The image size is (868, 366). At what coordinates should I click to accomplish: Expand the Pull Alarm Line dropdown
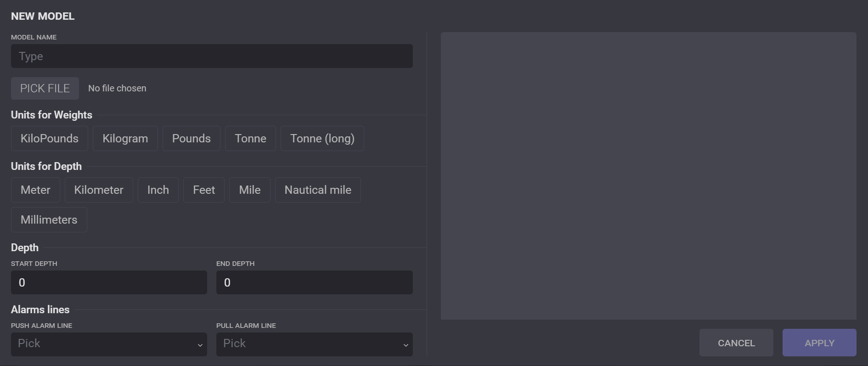(314, 344)
